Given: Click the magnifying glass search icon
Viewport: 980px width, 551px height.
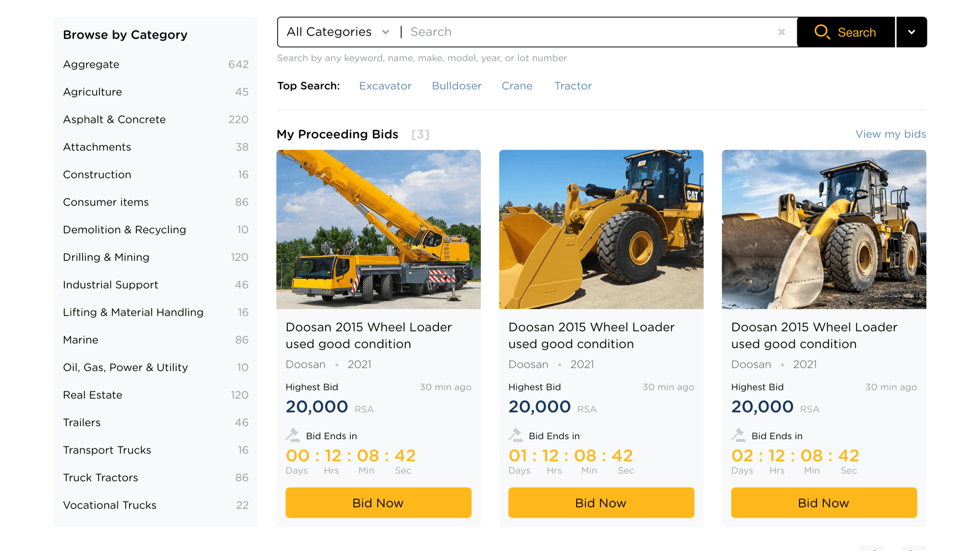Looking at the screenshot, I should click(822, 32).
